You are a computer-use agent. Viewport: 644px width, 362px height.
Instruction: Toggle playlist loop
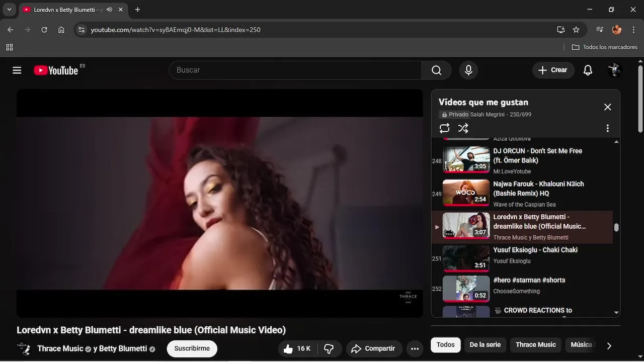[444, 128]
